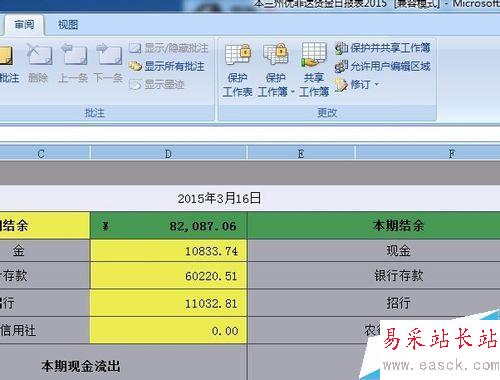Select yellow cell with 0.00
Image resolution: width=500 pixels, height=380 pixels.
coord(168,331)
